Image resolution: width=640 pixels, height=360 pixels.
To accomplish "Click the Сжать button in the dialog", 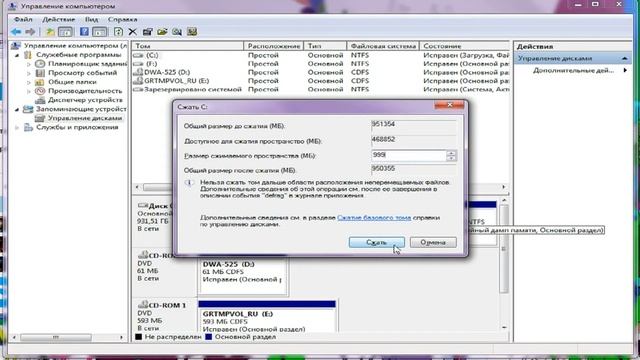I will [x=377, y=242].
